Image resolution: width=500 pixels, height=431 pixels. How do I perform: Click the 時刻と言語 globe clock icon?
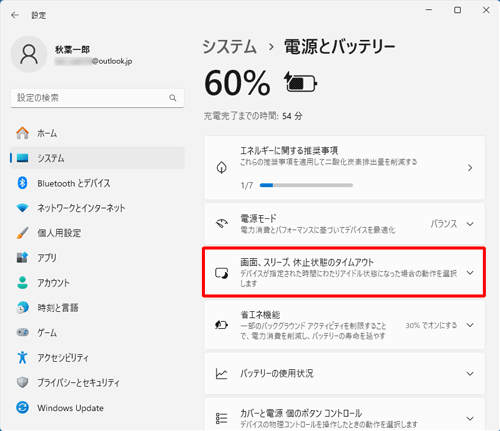pos(22,308)
